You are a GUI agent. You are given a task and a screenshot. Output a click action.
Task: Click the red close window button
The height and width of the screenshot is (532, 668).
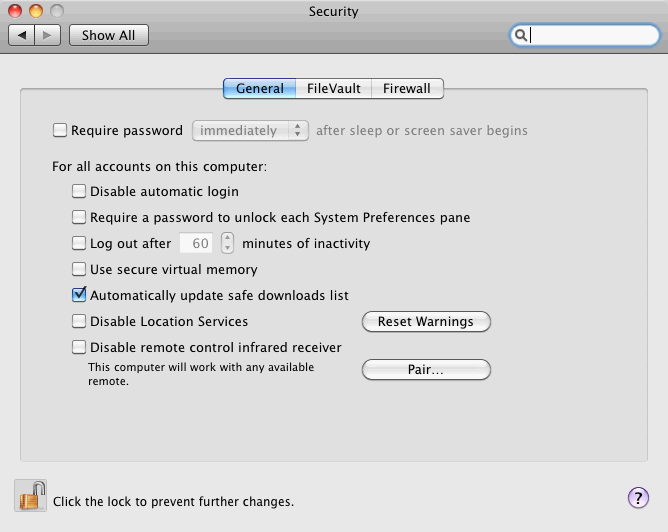point(16,12)
